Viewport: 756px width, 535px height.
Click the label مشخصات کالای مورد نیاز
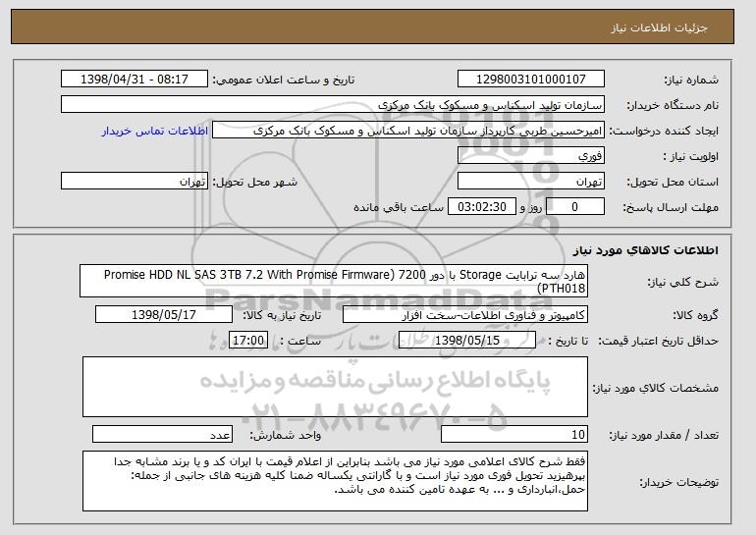pyautogui.click(x=655, y=388)
